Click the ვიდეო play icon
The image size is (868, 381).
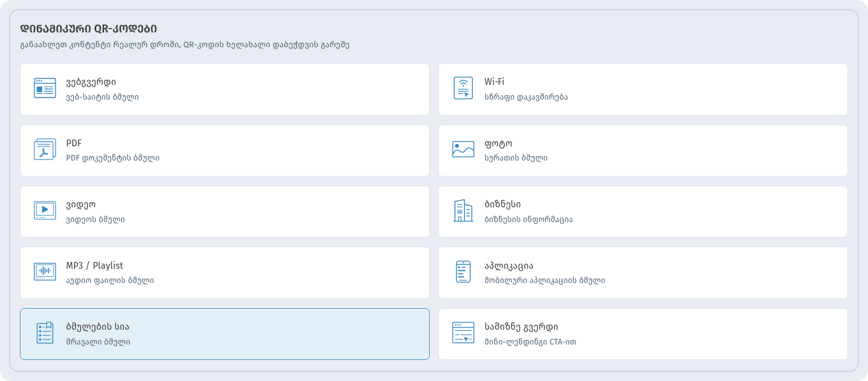click(45, 211)
